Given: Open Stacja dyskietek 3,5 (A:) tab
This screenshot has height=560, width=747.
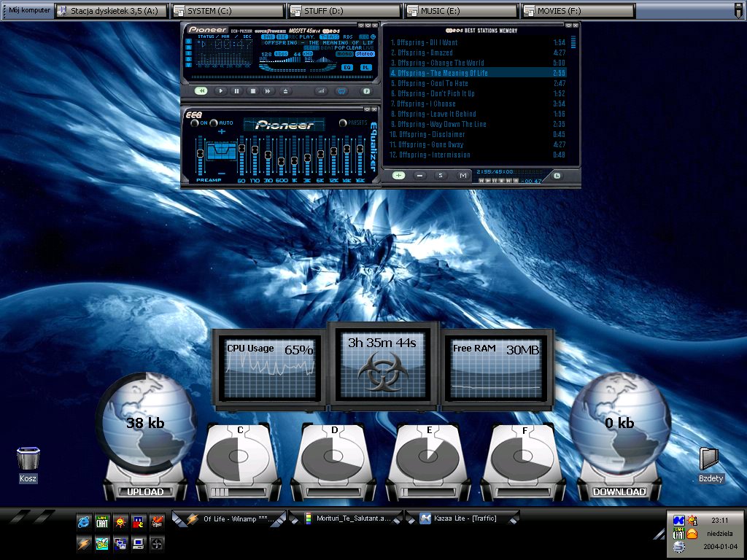Looking at the screenshot, I should (112, 10).
